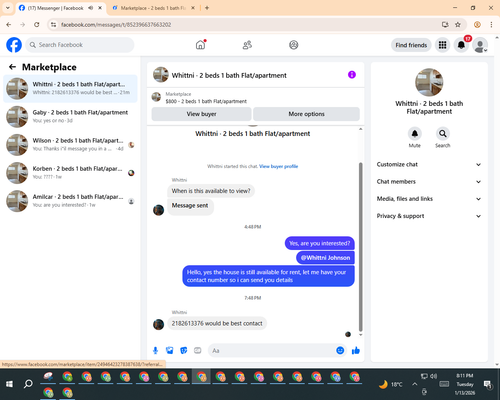
Task: Send a thumbs-up like
Action: [356, 350]
